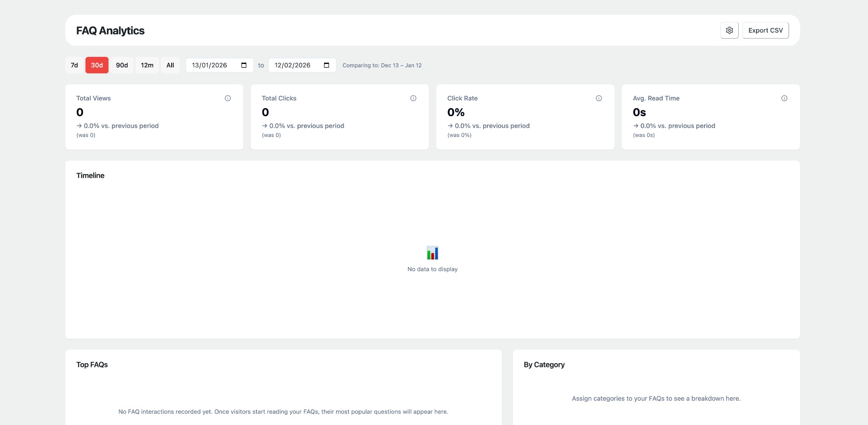Viewport: 868px width, 425px height.
Task: Open the start date calendar picker icon
Action: pyautogui.click(x=244, y=65)
